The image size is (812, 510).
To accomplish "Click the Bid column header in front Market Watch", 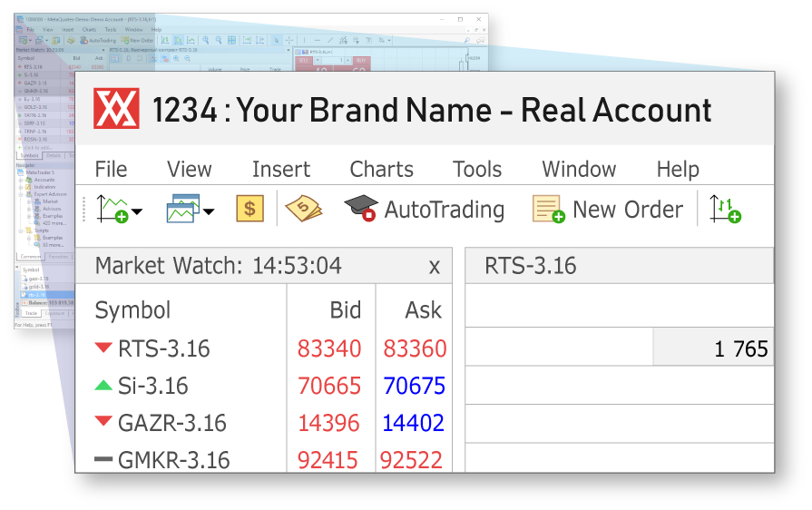I will [346, 310].
